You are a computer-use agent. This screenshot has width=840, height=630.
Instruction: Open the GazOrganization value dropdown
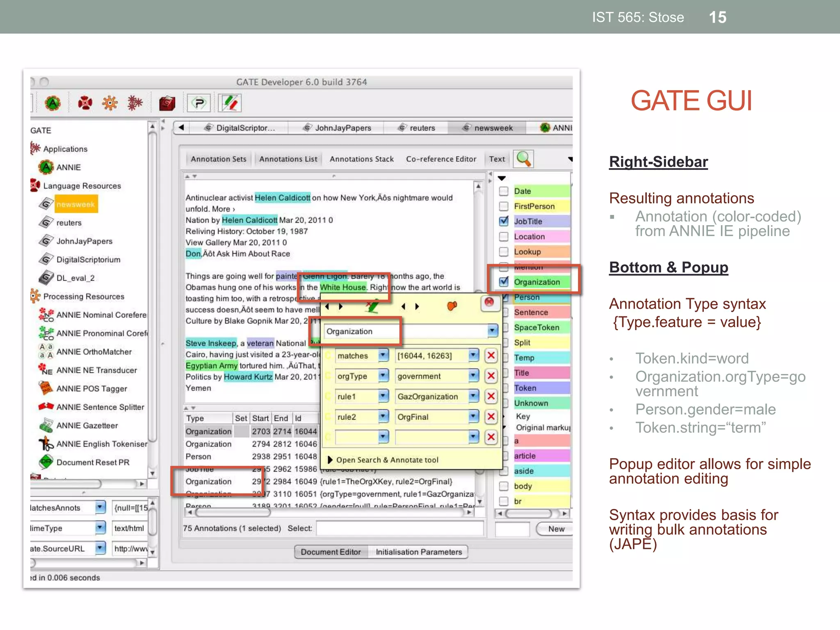click(x=473, y=396)
